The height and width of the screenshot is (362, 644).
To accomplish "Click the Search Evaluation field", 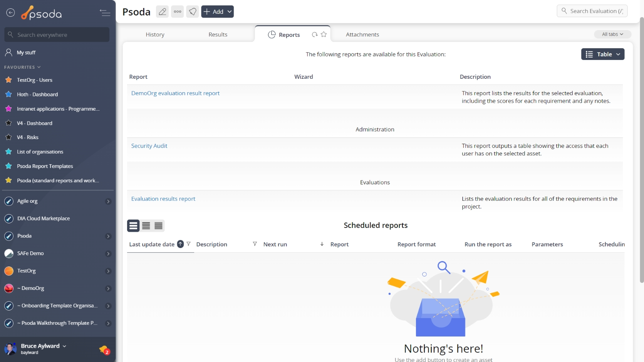I will pos(592,11).
